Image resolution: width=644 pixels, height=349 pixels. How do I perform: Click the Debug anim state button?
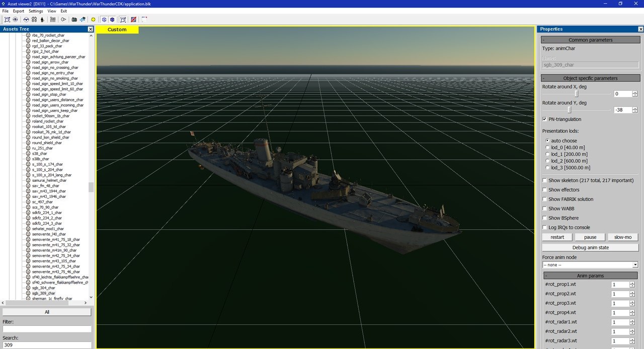(590, 248)
